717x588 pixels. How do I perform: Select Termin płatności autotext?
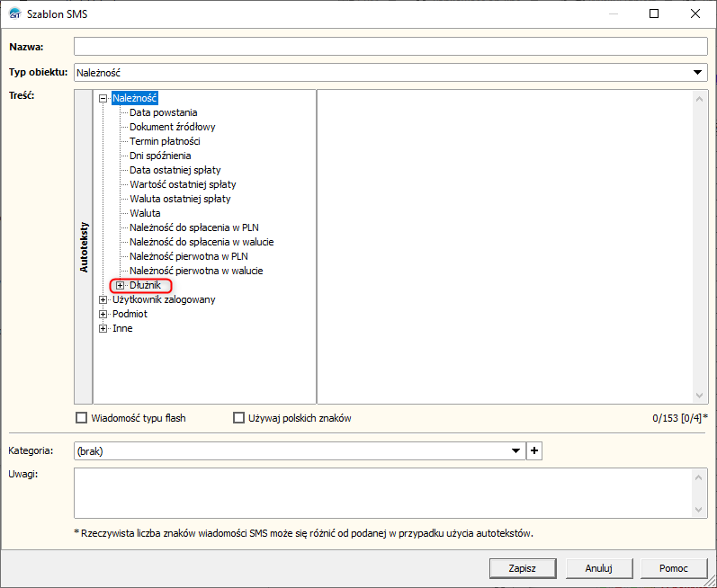pos(165,141)
